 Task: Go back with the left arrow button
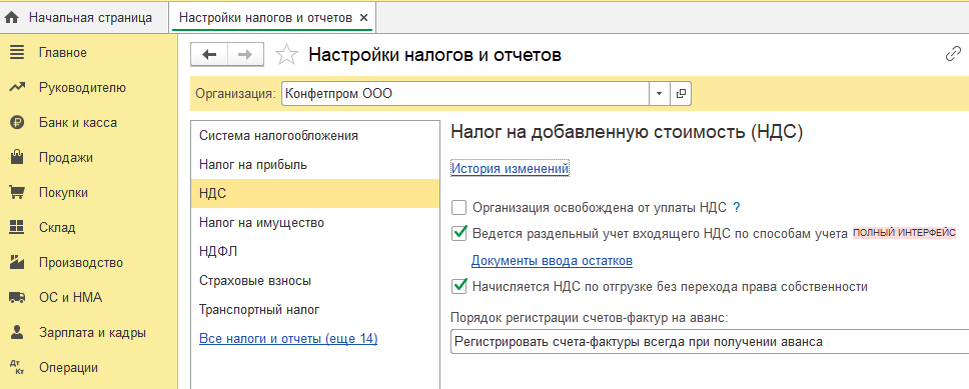(x=209, y=55)
